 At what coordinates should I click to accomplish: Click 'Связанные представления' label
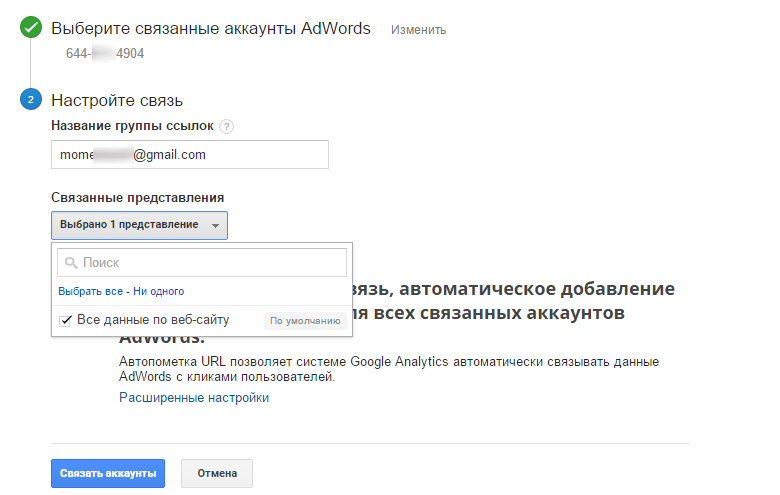pos(138,198)
